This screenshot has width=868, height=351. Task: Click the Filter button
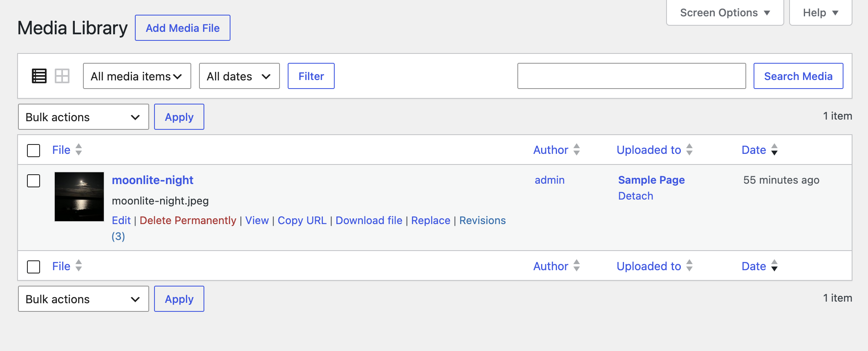coord(311,76)
